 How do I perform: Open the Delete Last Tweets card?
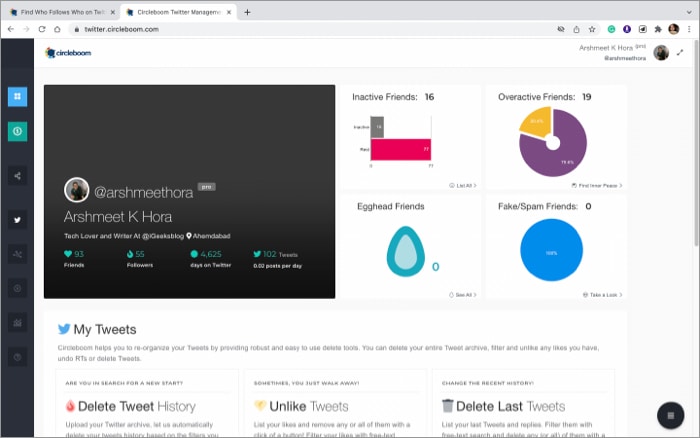[523, 403]
